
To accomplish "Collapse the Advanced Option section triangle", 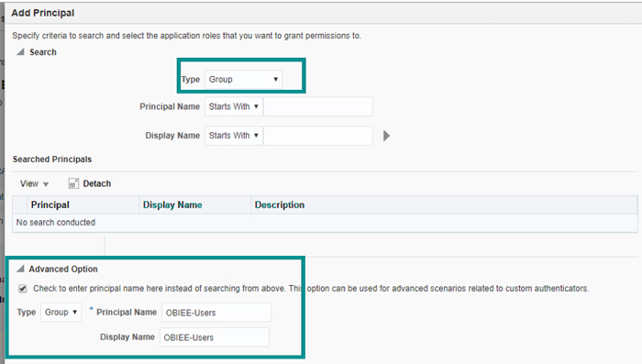I will (20, 269).
